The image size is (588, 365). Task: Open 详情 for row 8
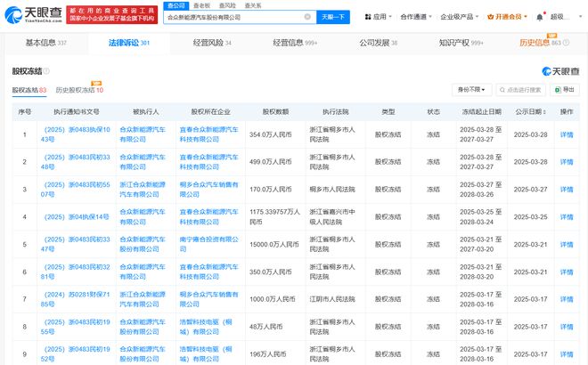[x=567, y=327]
